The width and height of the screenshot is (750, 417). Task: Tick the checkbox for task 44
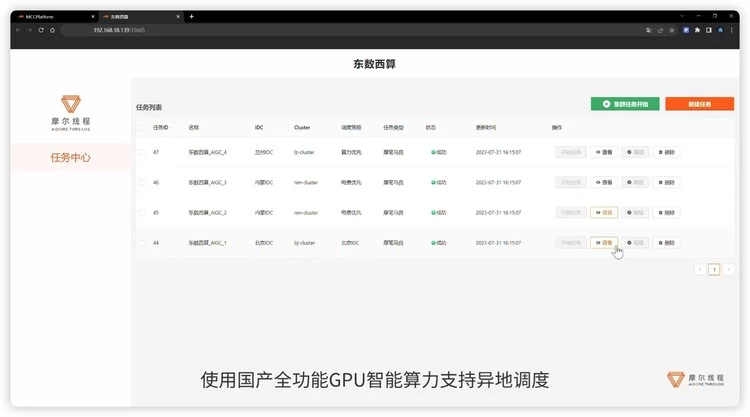tap(142, 243)
